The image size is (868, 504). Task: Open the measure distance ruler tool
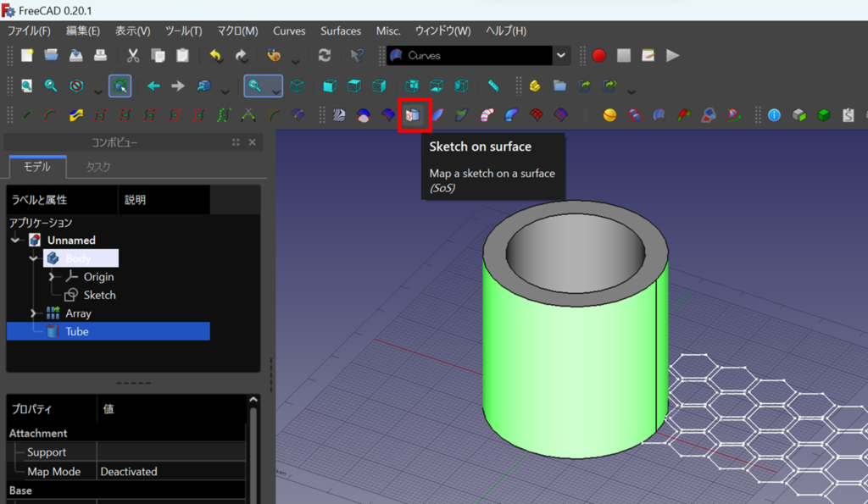coord(493,86)
